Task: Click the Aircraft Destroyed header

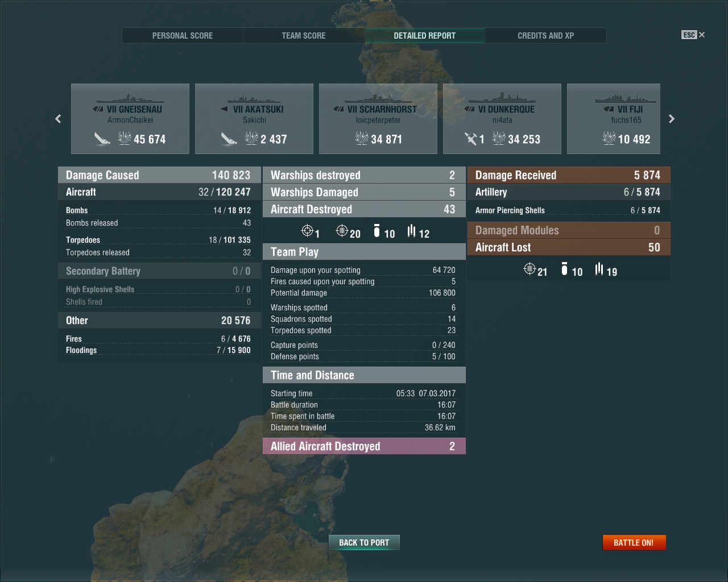Action: (x=364, y=209)
